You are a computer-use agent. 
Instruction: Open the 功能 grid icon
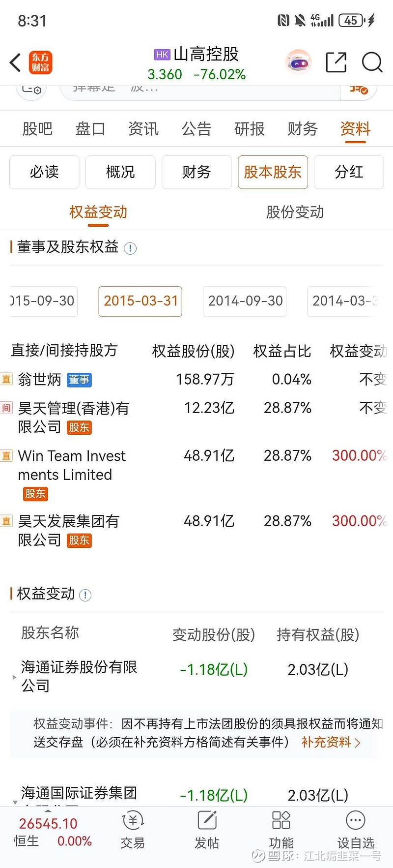click(281, 831)
